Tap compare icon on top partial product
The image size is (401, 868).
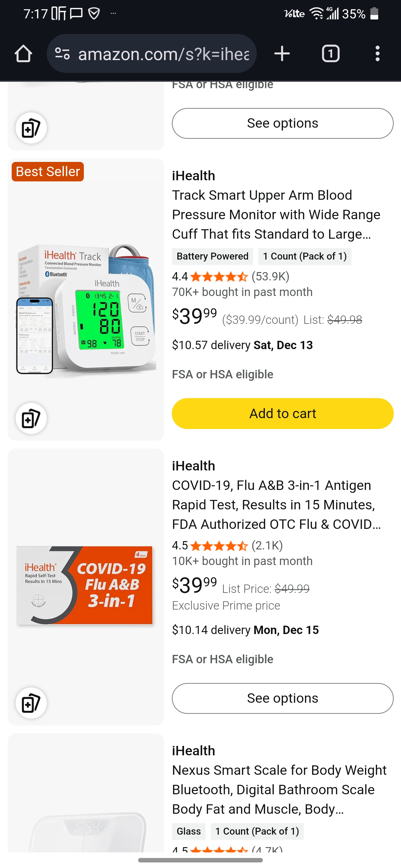coord(31,128)
